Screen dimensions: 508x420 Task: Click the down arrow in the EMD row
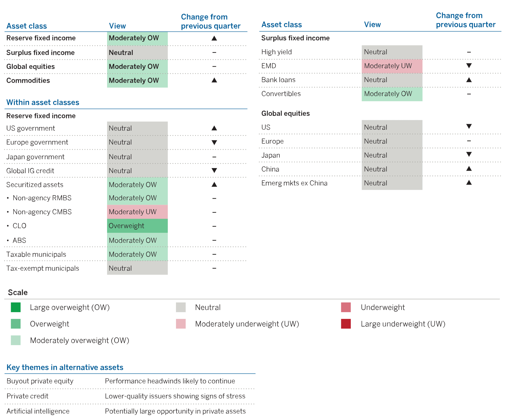[469, 65]
